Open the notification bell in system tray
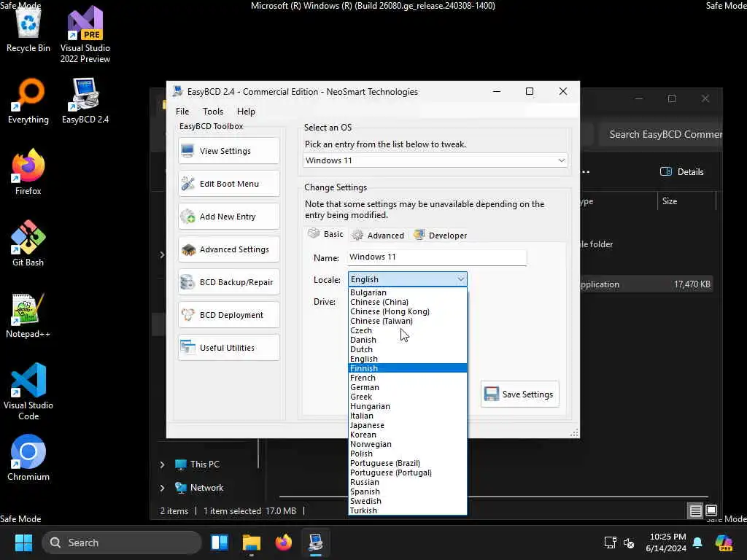 click(697, 542)
